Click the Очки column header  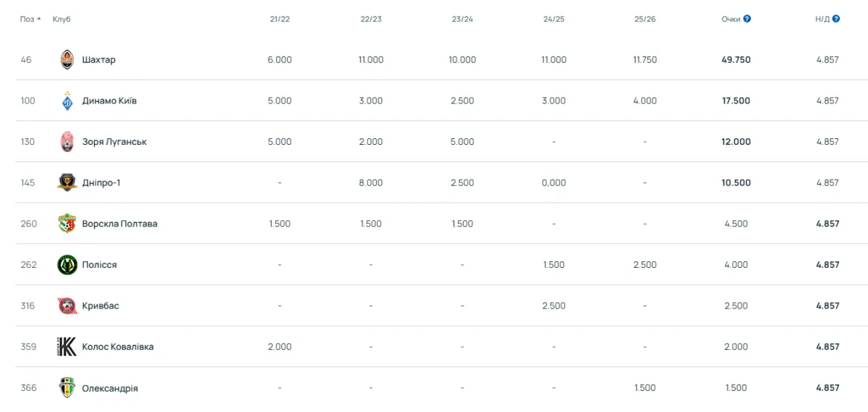(x=731, y=19)
